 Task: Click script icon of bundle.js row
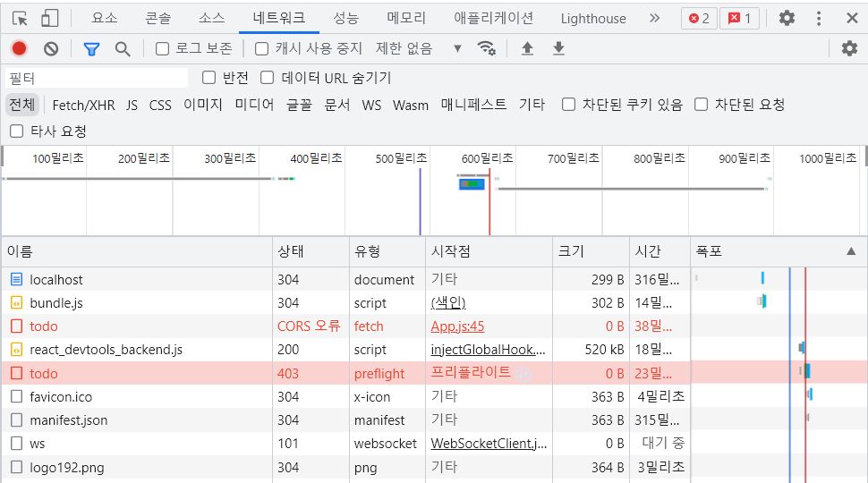(x=17, y=302)
